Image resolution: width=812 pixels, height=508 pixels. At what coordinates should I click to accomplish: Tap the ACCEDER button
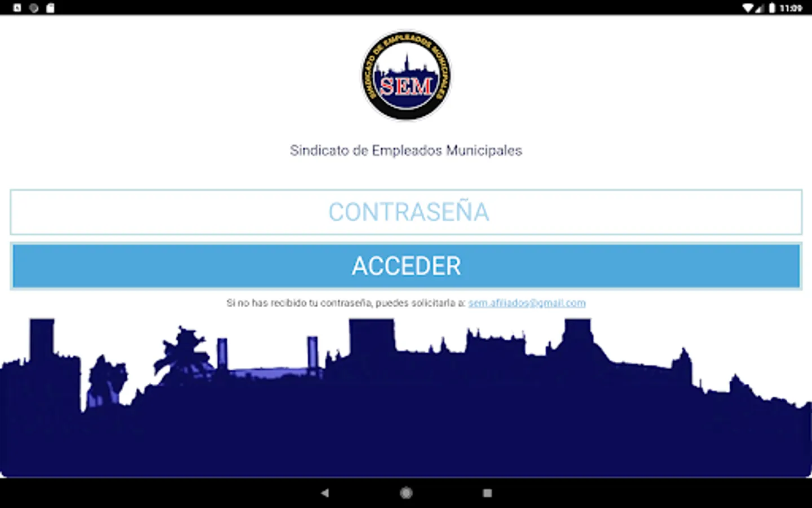pyautogui.click(x=406, y=266)
